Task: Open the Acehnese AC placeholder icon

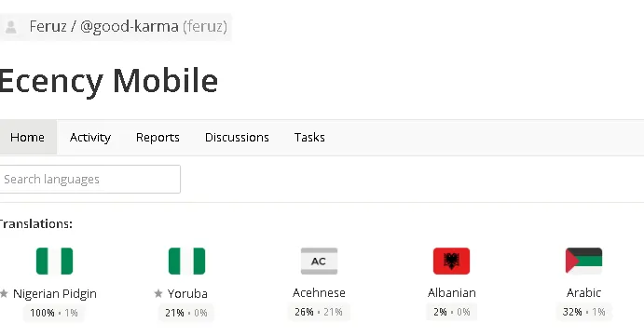Action: coord(319,261)
